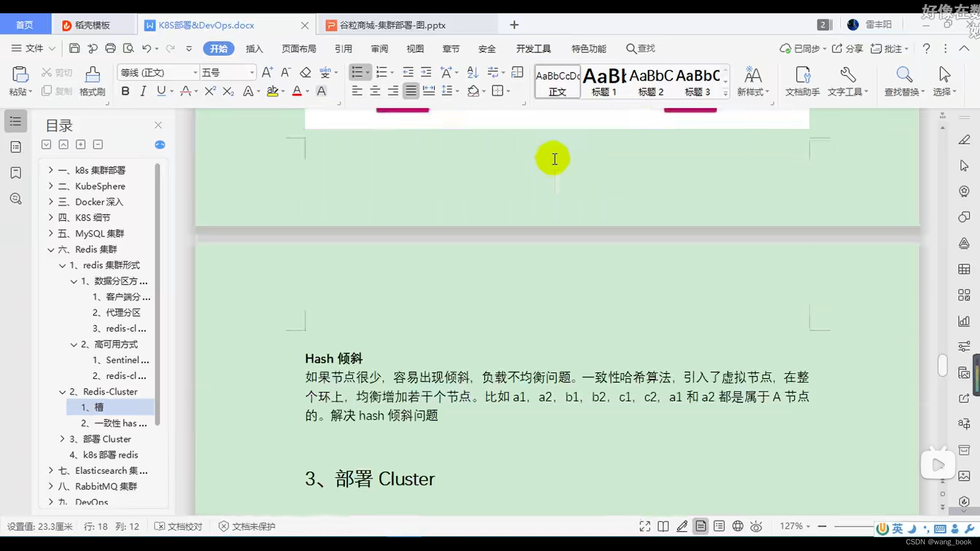Viewport: 980px width, 551px height.
Task: Open Print Preview icon
Action: point(128,48)
